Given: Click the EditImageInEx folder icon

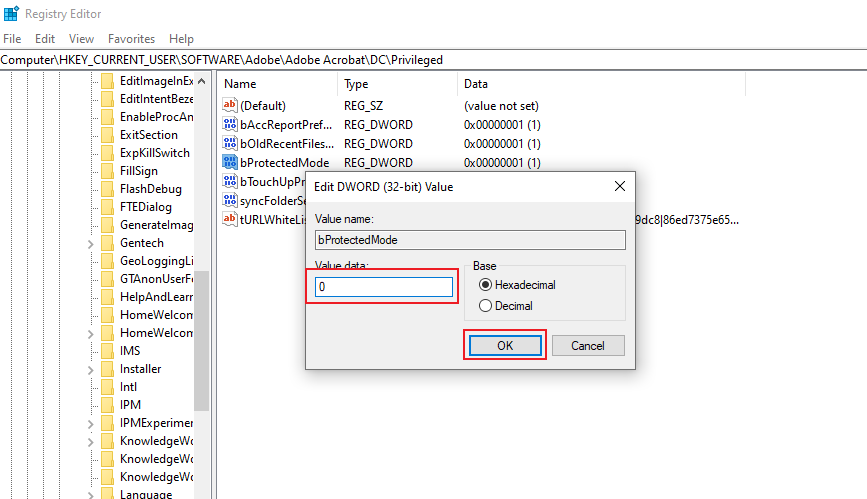Looking at the screenshot, I should [x=107, y=81].
